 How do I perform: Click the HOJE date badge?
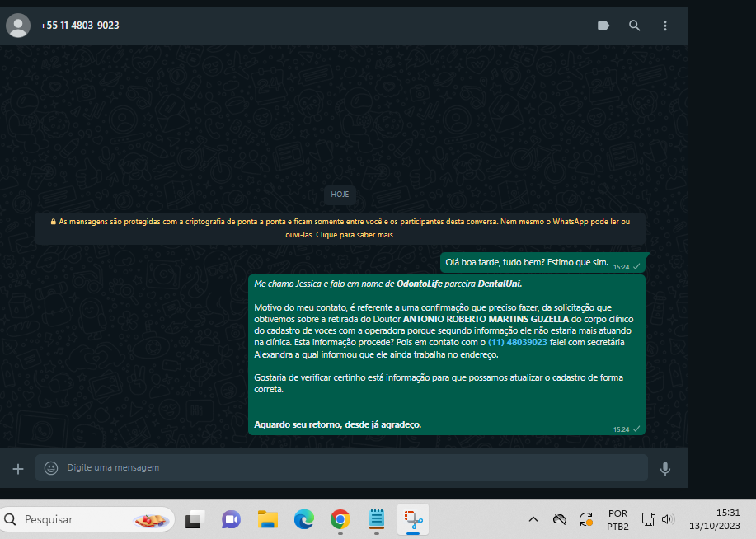pos(340,195)
